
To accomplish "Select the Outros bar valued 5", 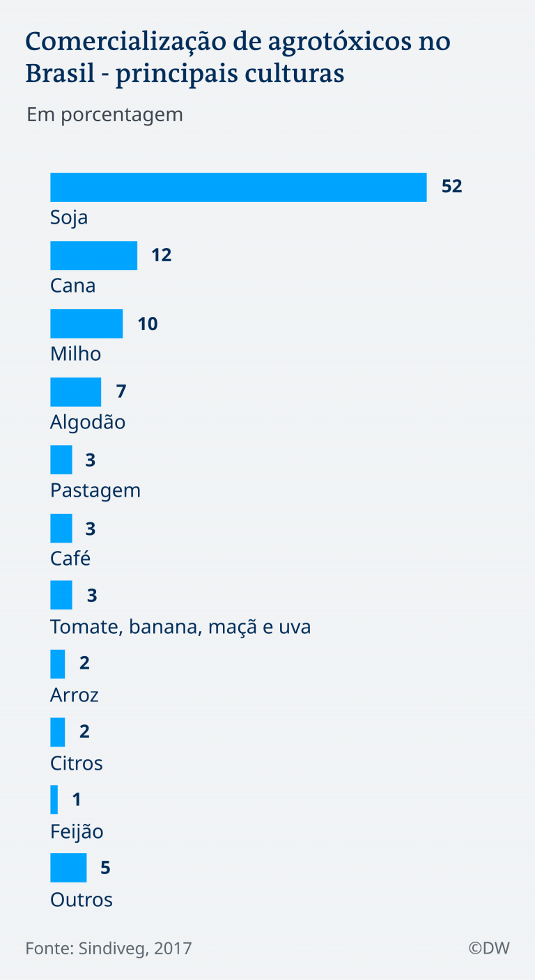I will point(68,868).
